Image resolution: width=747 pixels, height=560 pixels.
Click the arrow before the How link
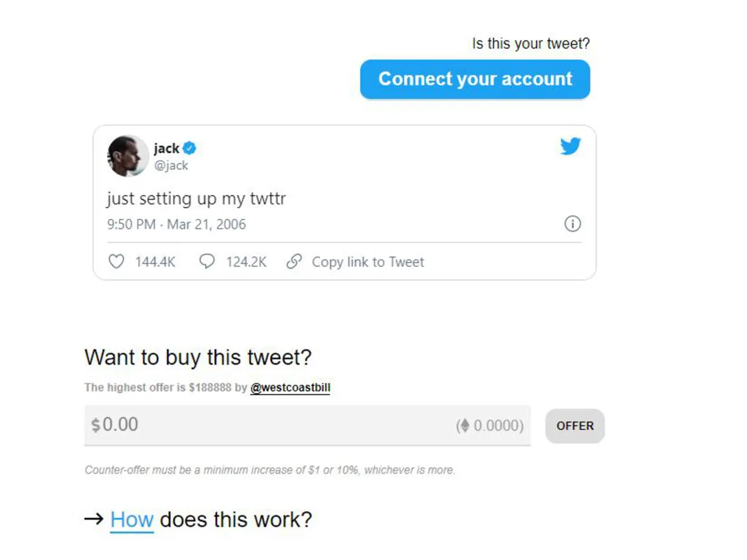[x=93, y=519]
